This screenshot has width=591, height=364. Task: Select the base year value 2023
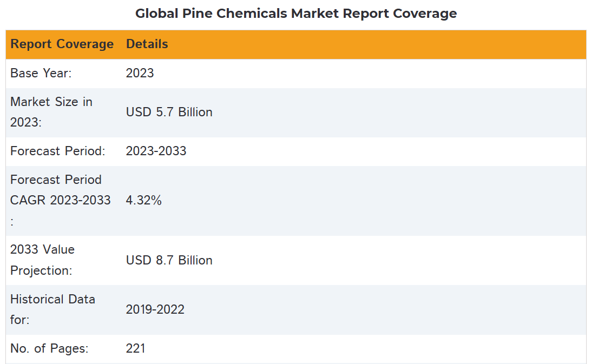pyautogui.click(x=140, y=73)
